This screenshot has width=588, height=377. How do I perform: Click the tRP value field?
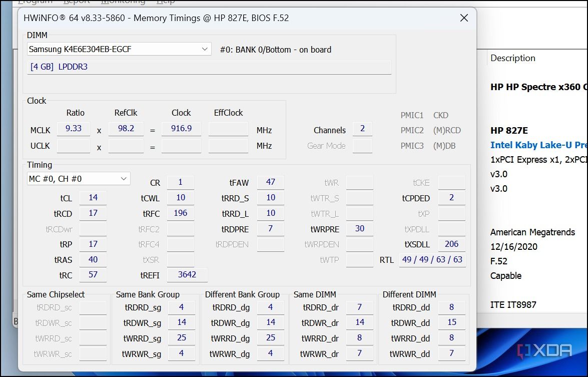[93, 244]
